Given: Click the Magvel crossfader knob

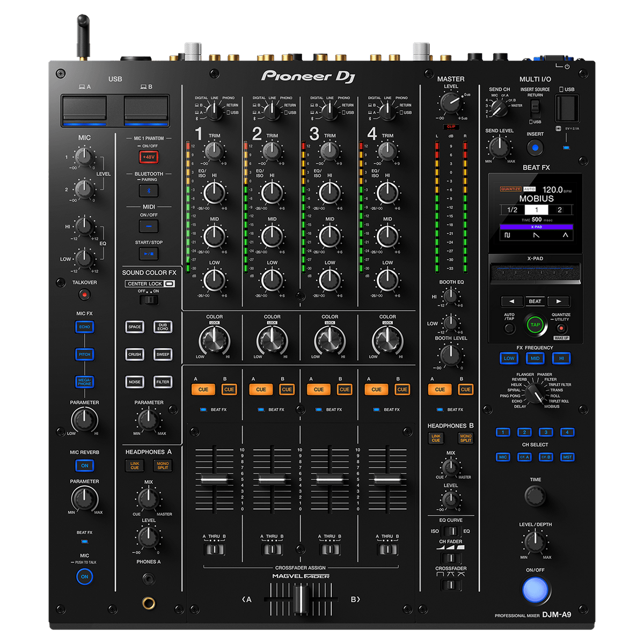Looking at the screenshot, I should [301, 599].
